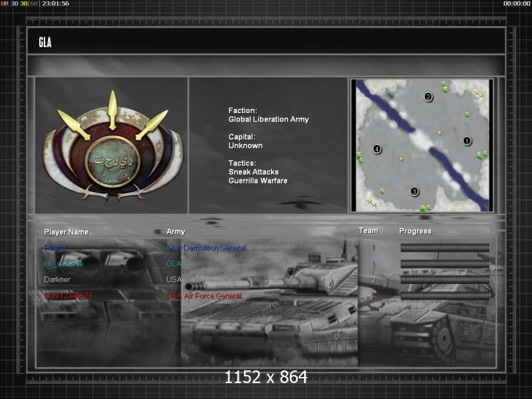Click the "Progress" column header
This screenshot has width=532, height=399.
pyautogui.click(x=415, y=231)
